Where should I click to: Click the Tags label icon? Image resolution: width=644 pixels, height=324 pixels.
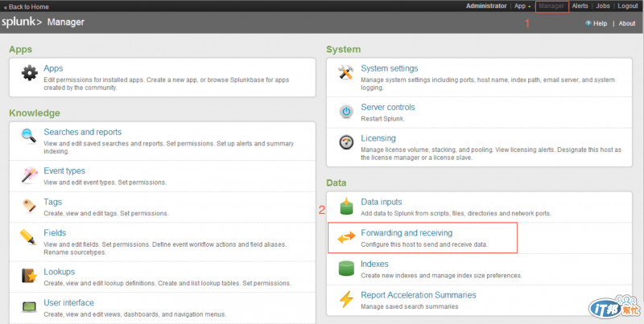click(29, 206)
